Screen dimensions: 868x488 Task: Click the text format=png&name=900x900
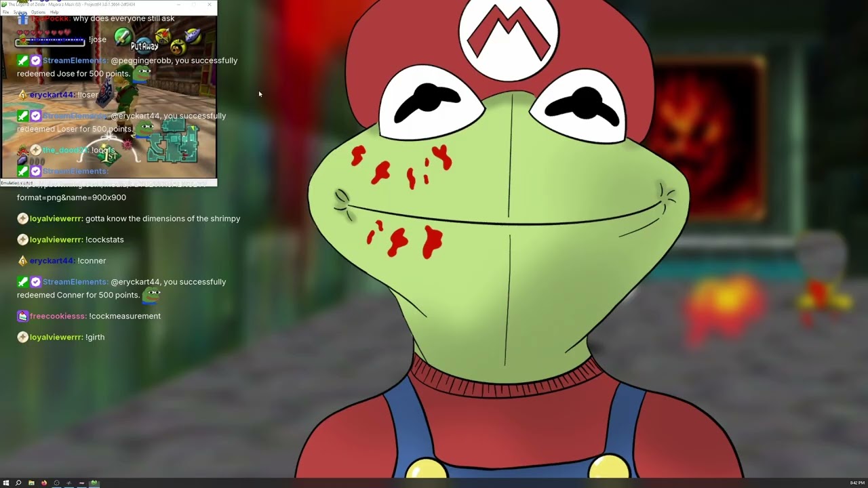coord(71,198)
